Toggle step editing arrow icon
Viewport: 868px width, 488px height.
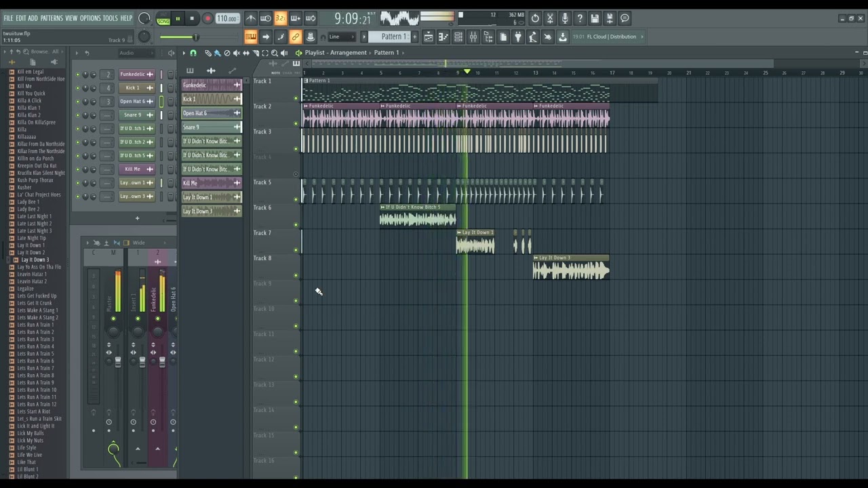point(266,37)
